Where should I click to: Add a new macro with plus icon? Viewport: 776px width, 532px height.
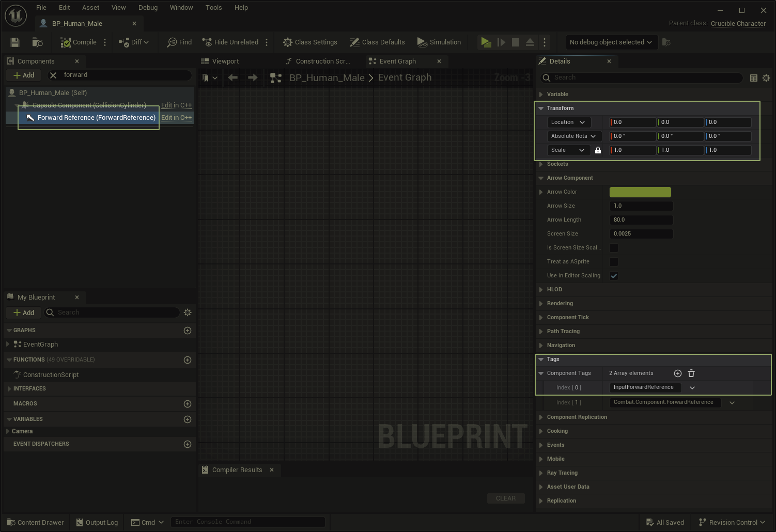[188, 404]
